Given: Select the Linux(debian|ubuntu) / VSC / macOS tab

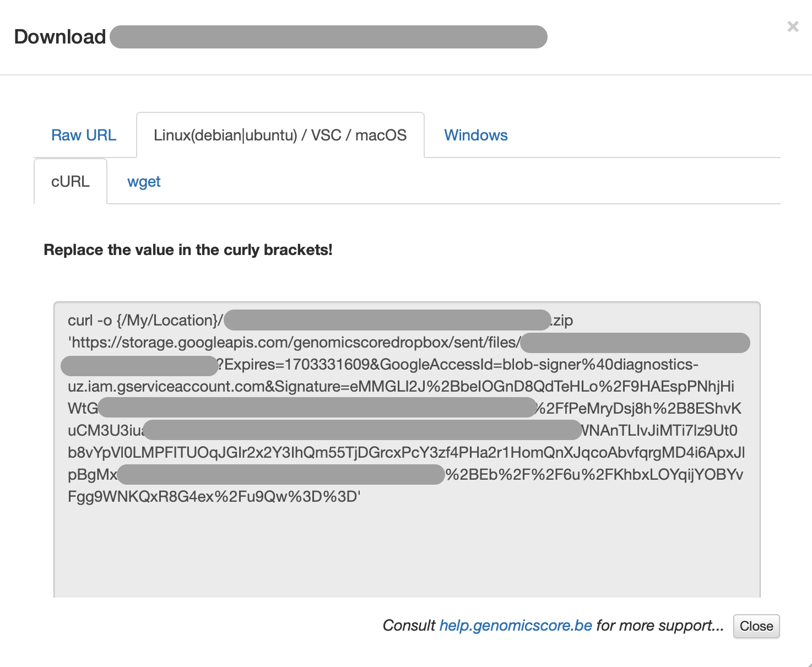Looking at the screenshot, I should point(280,135).
